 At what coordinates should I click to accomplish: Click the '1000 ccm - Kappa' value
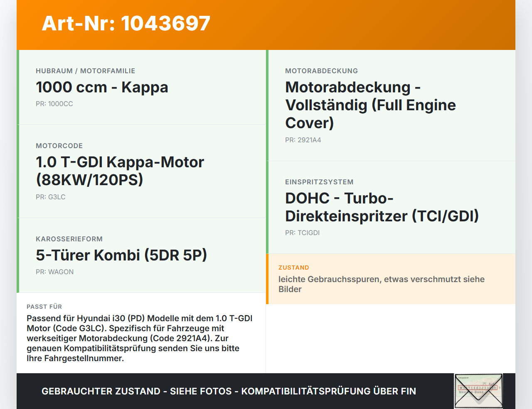(102, 87)
